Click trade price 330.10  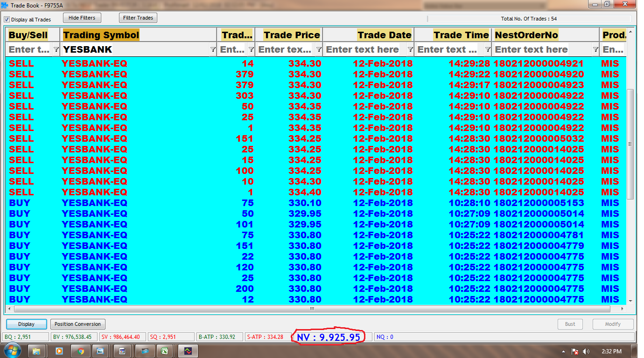click(305, 203)
